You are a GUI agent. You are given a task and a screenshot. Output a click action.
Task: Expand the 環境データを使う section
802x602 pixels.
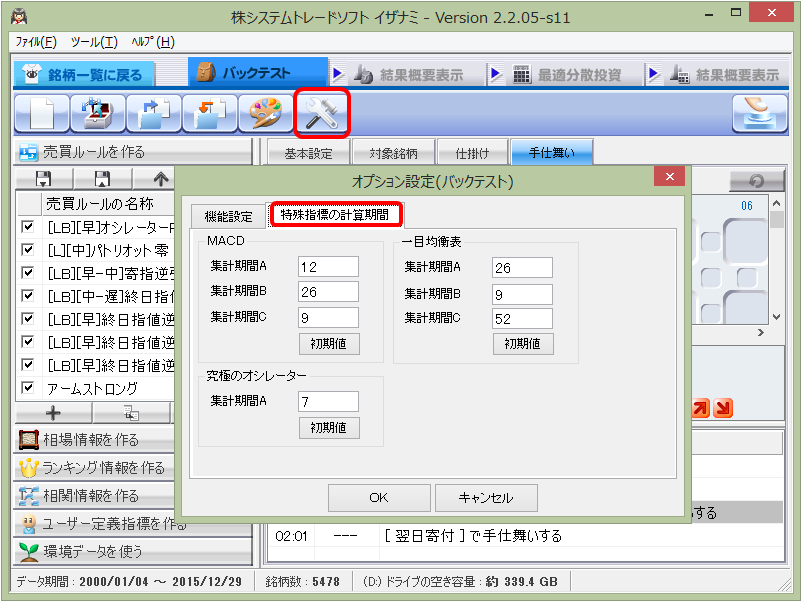(x=133, y=551)
